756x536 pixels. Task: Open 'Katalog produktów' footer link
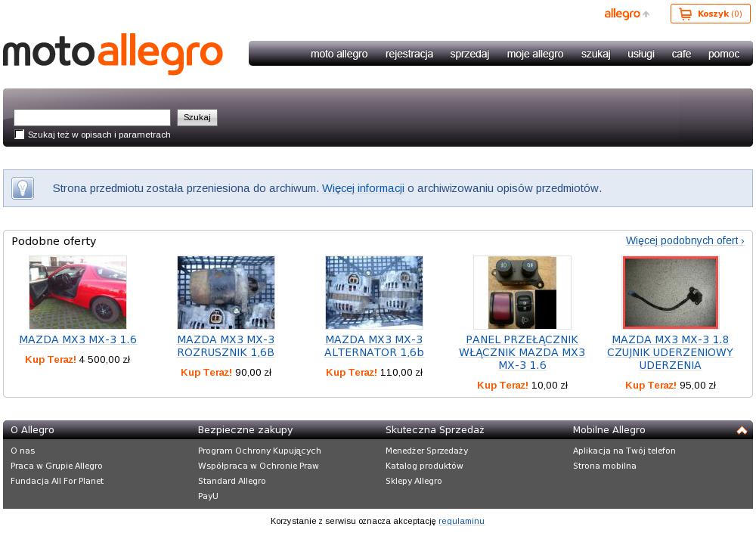pyautogui.click(x=424, y=466)
